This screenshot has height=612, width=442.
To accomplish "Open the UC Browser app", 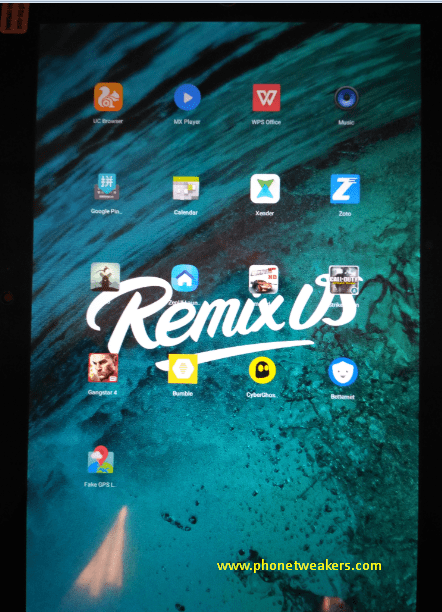I will [x=108, y=97].
